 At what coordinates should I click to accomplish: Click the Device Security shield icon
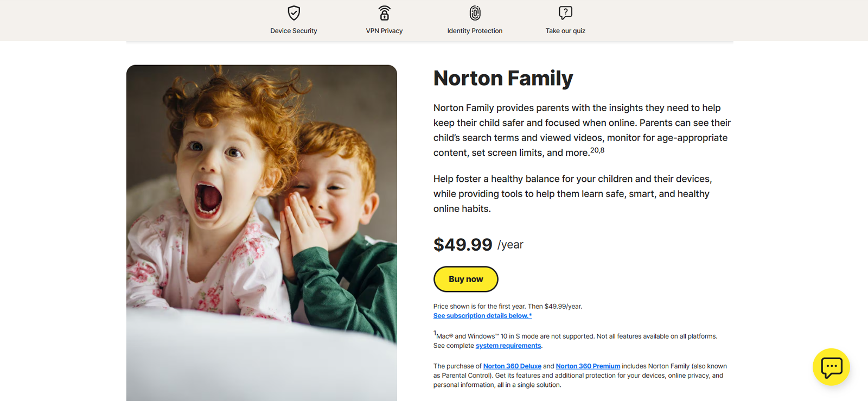(x=293, y=12)
